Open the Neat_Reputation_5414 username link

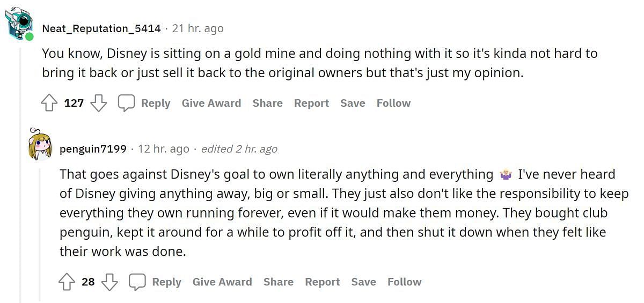pyautogui.click(x=101, y=28)
